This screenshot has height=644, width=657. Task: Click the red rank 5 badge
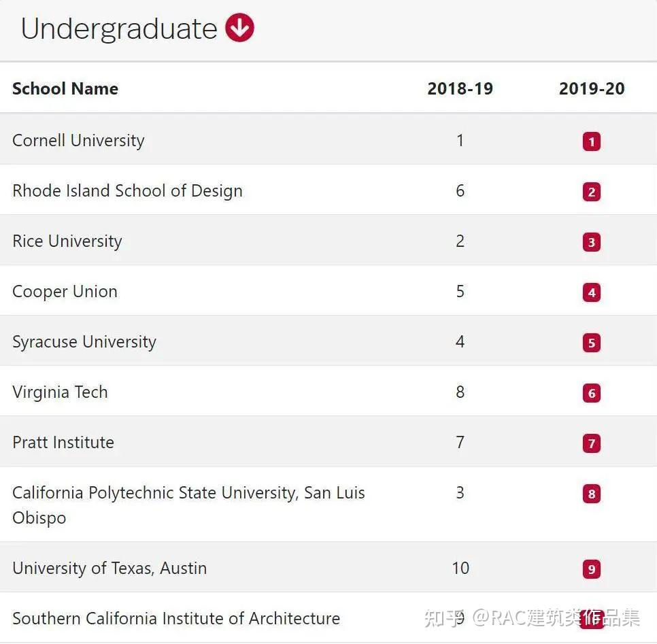tap(591, 343)
